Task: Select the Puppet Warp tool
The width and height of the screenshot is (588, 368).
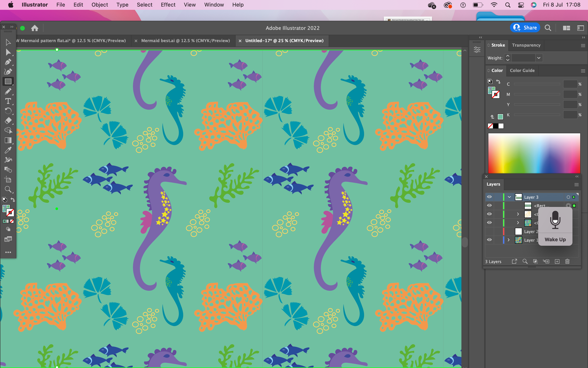Action: click(x=8, y=160)
